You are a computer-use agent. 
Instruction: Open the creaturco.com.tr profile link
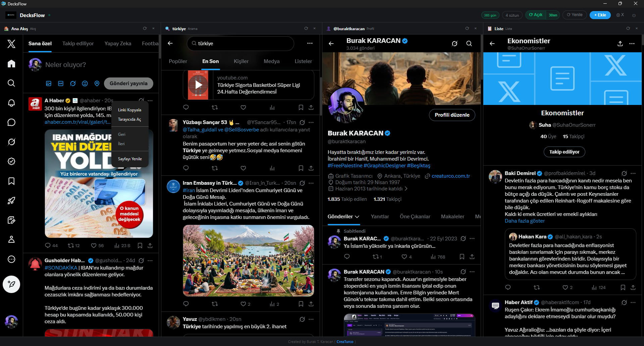coord(450,176)
